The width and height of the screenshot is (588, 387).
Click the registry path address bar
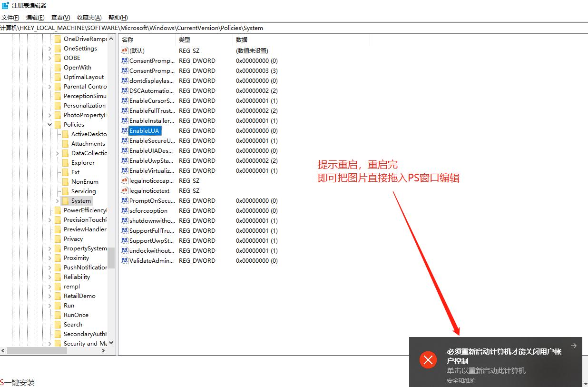pyautogui.click(x=190, y=28)
